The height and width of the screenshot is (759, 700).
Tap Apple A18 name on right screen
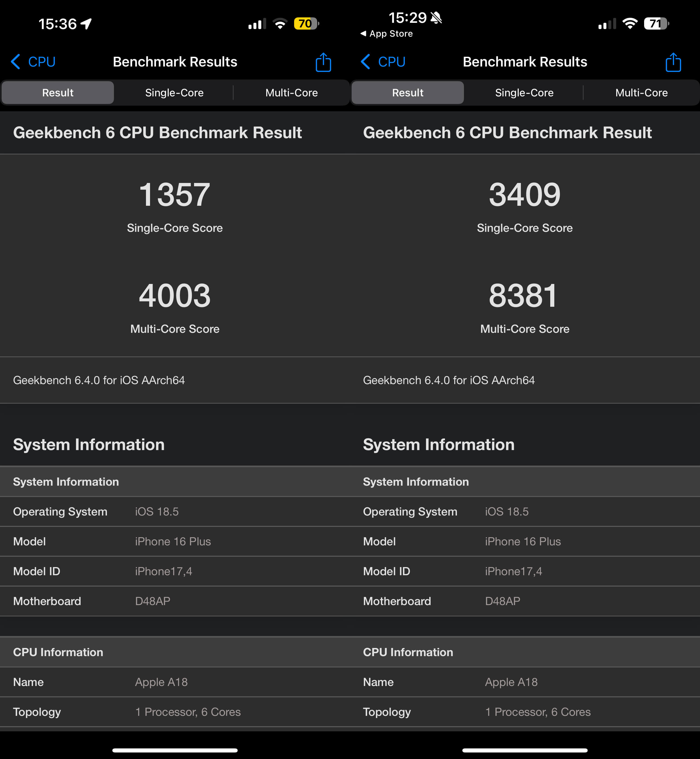pos(511,682)
